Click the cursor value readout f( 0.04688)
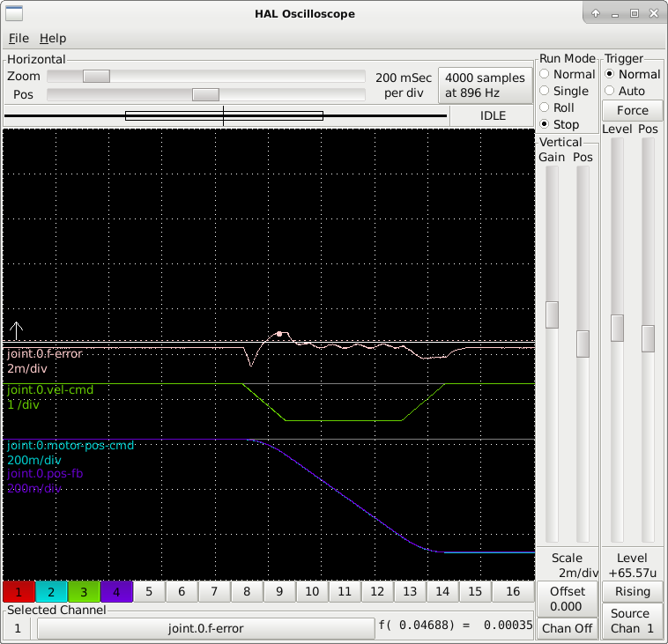Image resolution: width=668 pixels, height=644 pixels. (456, 625)
